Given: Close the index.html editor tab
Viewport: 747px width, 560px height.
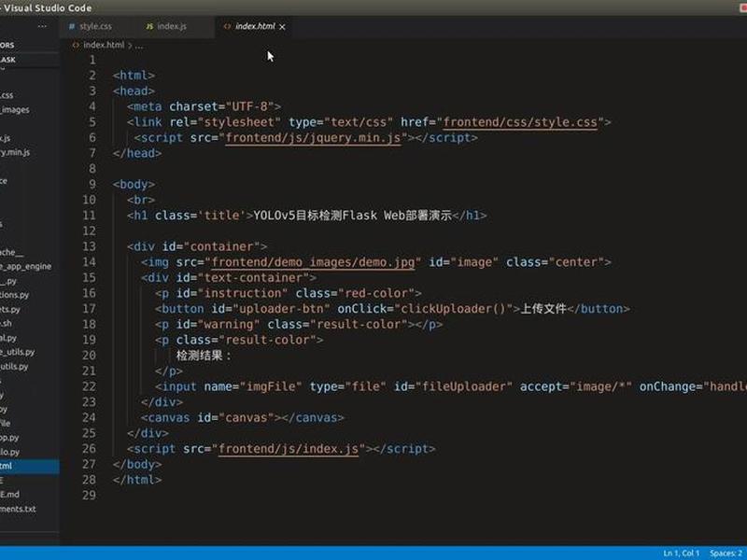Looking at the screenshot, I should pos(283,27).
